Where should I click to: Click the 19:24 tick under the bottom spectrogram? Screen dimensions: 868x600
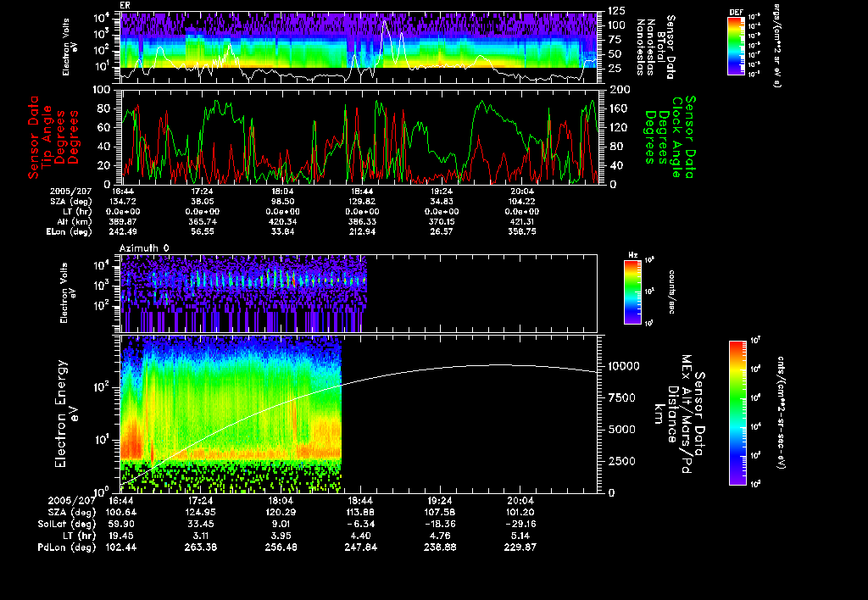[442, 501]
